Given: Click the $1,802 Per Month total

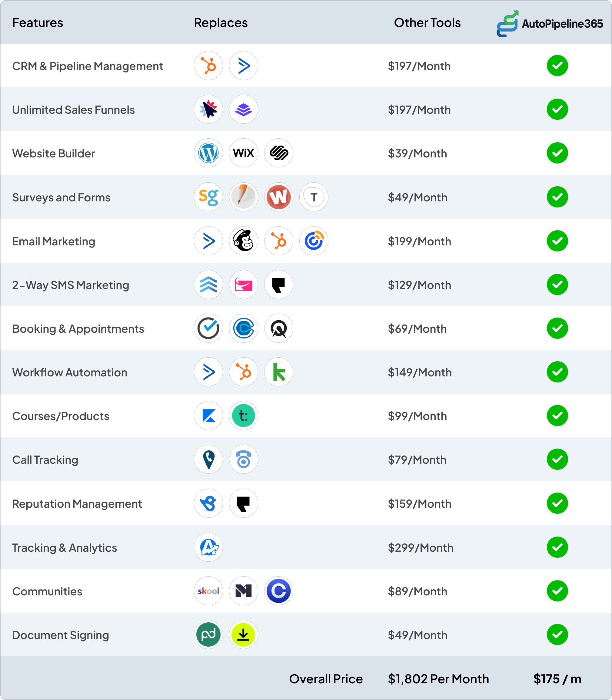Looking at the screenshot, I should coord(438,679).
